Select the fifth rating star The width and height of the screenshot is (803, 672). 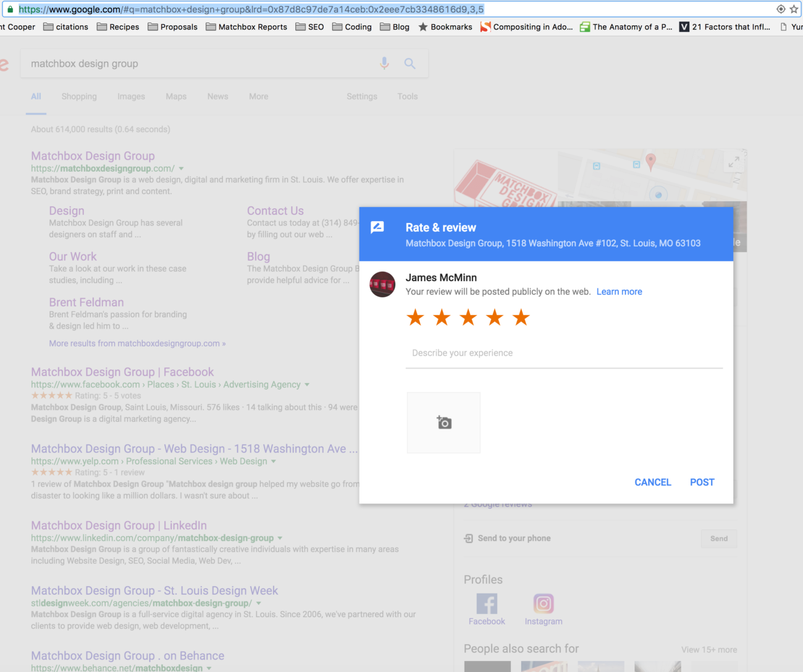click(x=521, y=317)
